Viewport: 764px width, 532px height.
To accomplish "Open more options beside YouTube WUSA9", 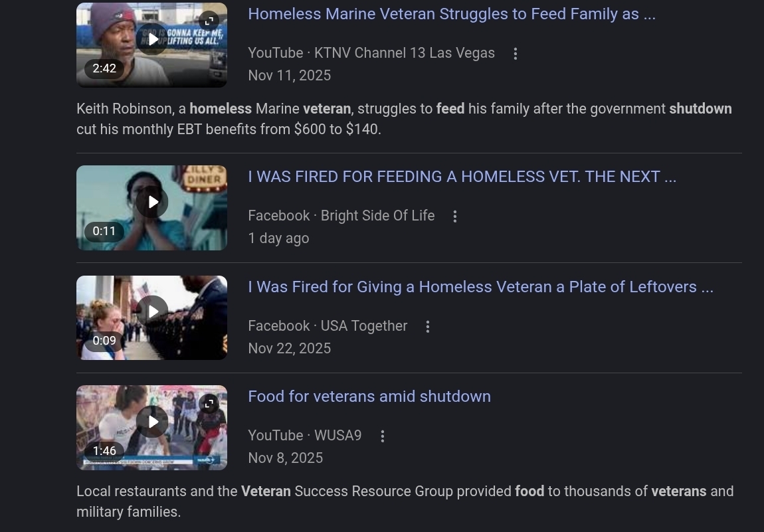I will click(383, 436).
